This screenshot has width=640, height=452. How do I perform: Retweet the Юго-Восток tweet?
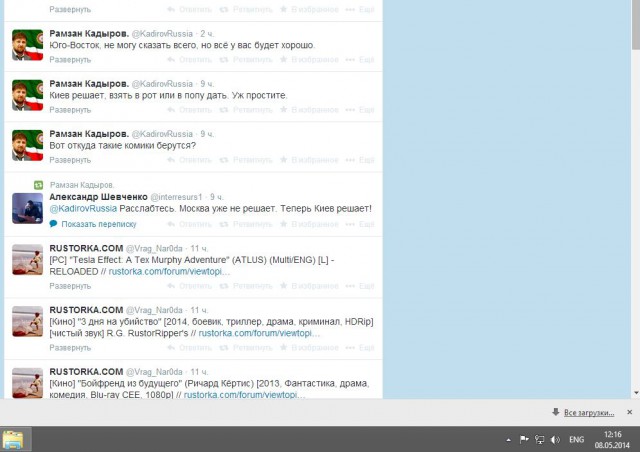(246, 60)
